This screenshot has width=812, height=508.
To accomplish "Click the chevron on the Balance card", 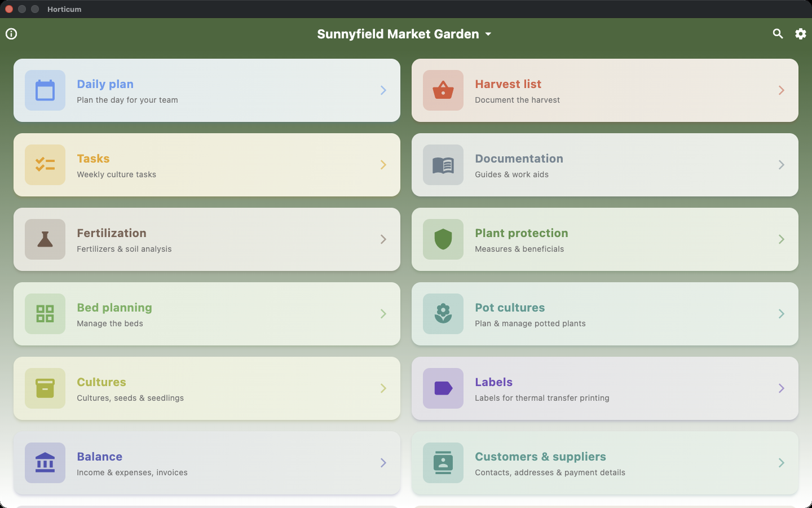I will pyautogui.click(x=383, y=463).
